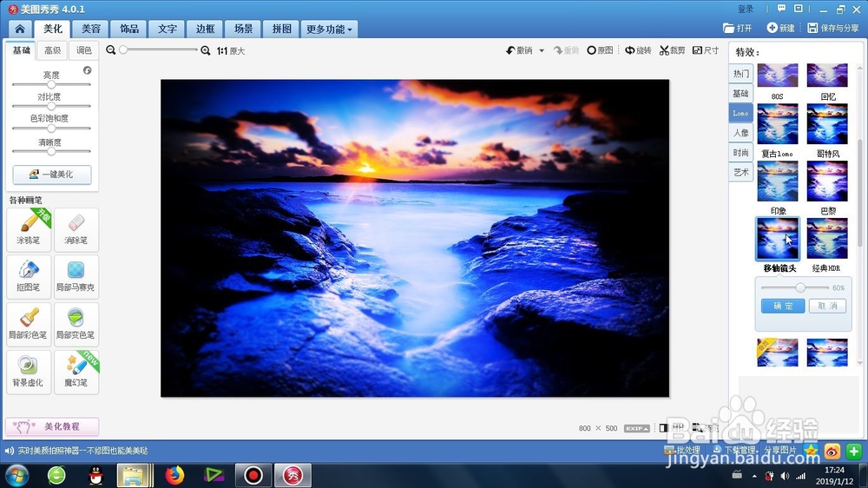
Task: Confirm effect with 确定 button
Action: point(783,306)
